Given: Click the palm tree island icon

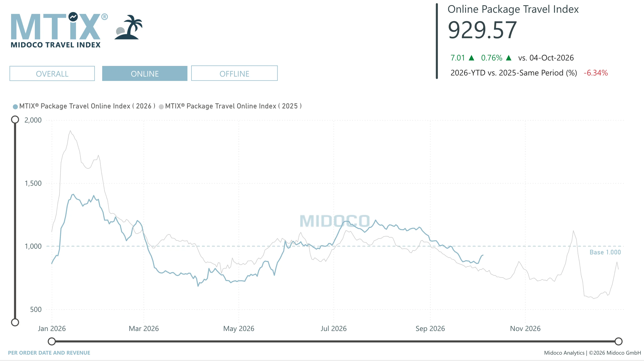Looking at the screenshot, I should coord(129,27).
